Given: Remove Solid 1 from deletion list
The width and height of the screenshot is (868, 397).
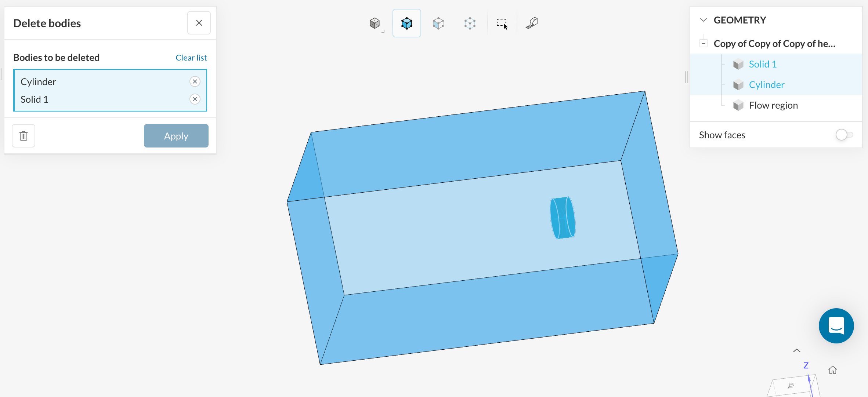Looking at the screenshot, I should click(195, 99).
